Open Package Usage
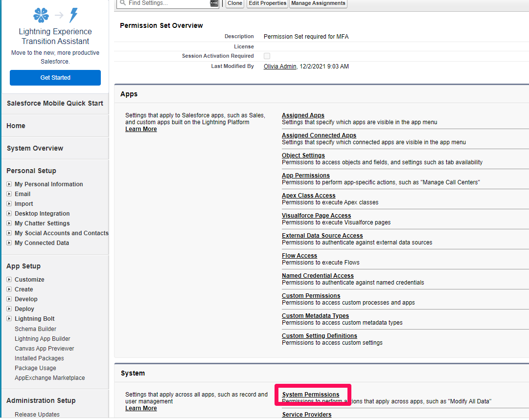 [x=35, y=368]
